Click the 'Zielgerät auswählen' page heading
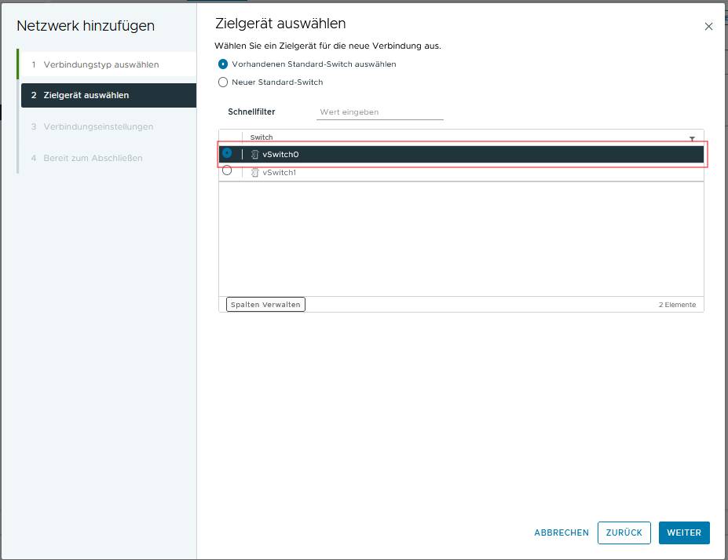Screen dimensions: 728x560 point(280,24)
